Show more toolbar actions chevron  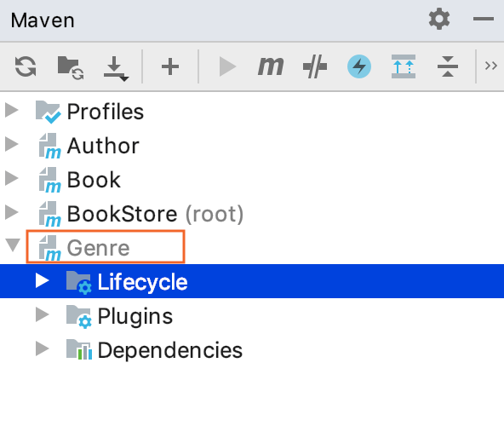click(491, 66)
